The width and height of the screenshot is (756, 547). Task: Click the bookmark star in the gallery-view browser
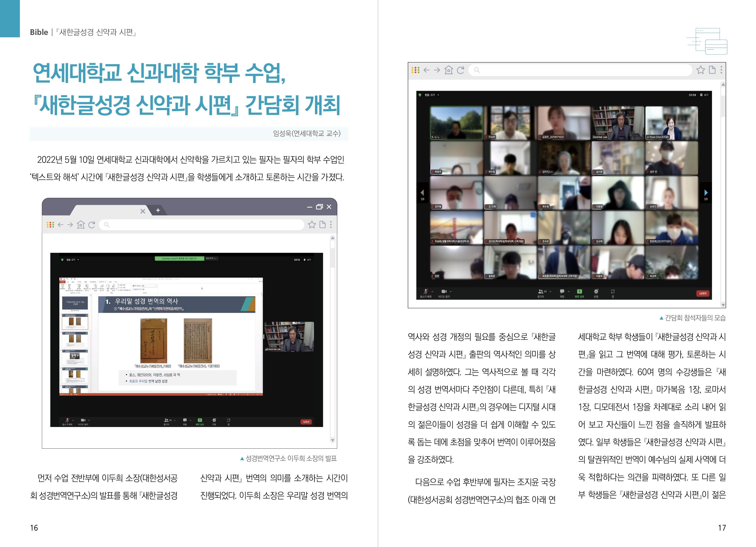click(701, 70)
